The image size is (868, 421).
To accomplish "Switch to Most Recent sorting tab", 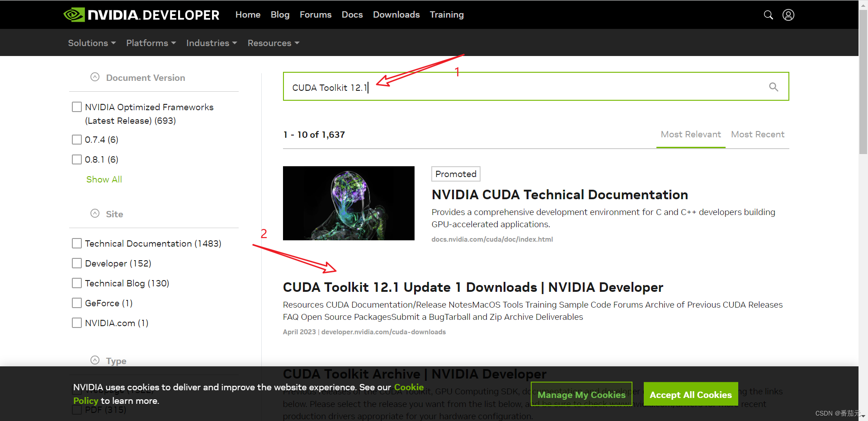I will pyautogui.click(x=758, y=134).
